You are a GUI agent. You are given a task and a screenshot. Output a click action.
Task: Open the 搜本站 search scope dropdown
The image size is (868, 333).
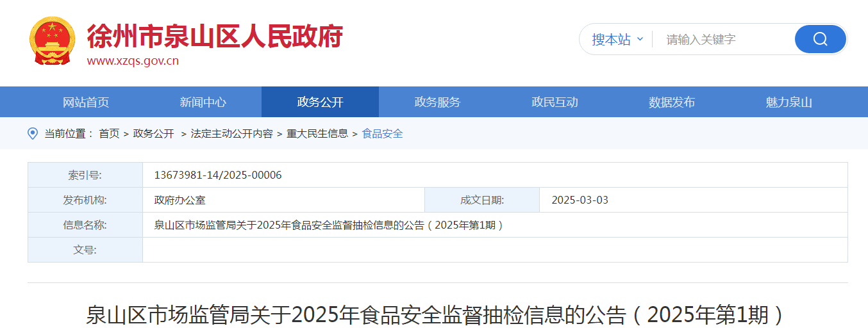(x=617, y=39)
